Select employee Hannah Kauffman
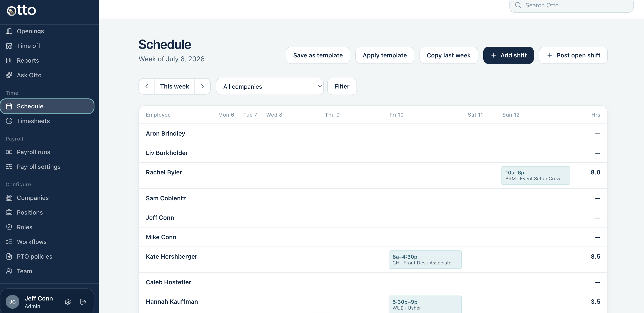The width and height of the screenshot is (644, 313). (172, 302)
